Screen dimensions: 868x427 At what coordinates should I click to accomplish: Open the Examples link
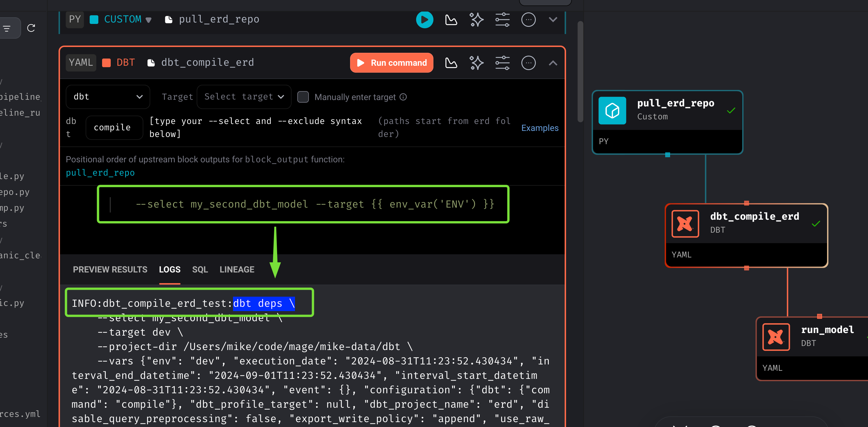coord(540,128)
